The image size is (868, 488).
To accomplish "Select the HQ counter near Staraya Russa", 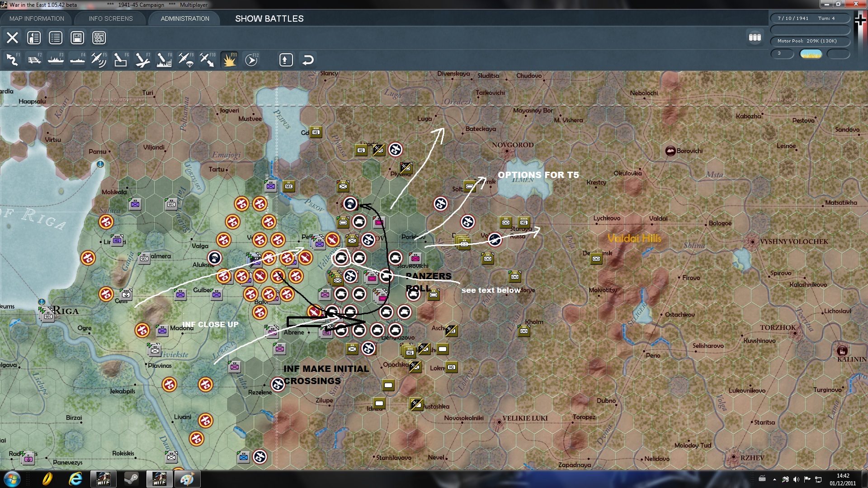I will coord(524,222).
